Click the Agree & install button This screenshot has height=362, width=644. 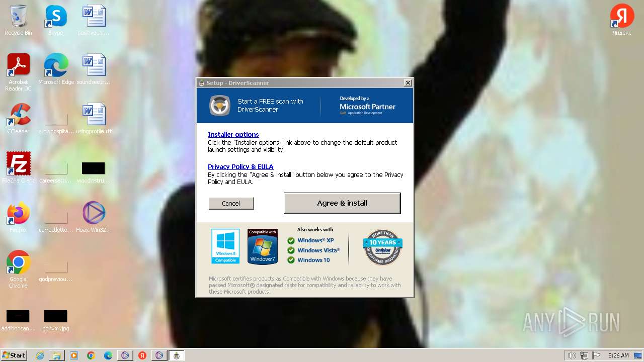point(342,203)
